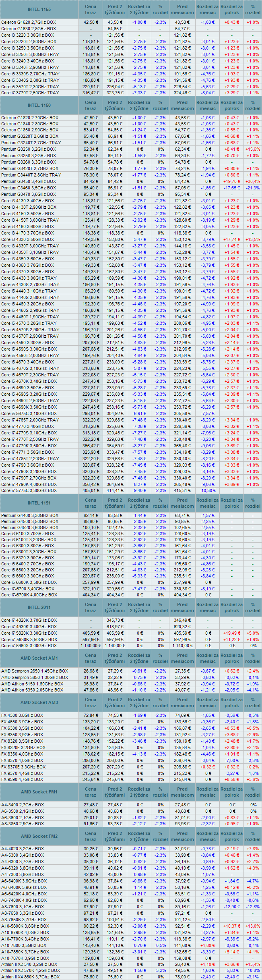Click the AMD Socket FM1 section header

[x=39, y=792]
